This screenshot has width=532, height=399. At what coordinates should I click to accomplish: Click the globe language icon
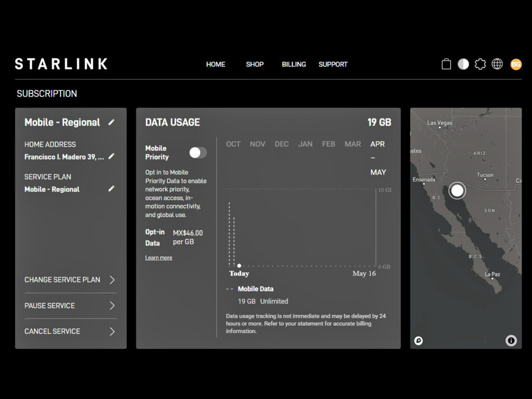[x=497, y=63]
